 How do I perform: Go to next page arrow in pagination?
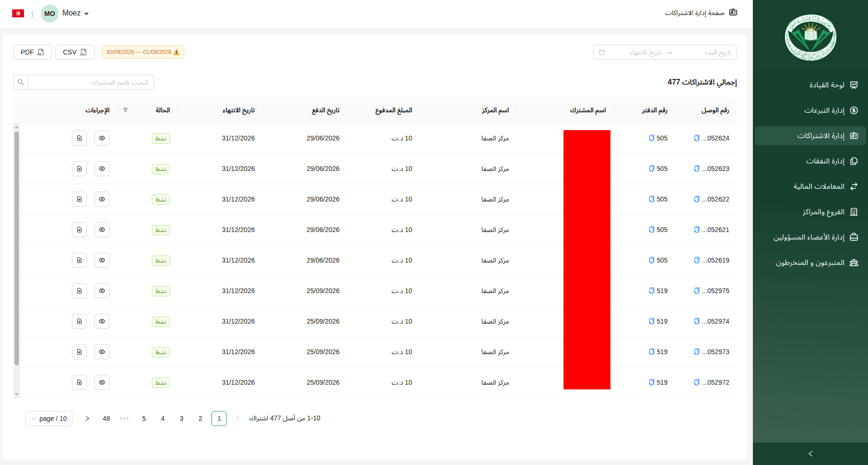(87, 418)
